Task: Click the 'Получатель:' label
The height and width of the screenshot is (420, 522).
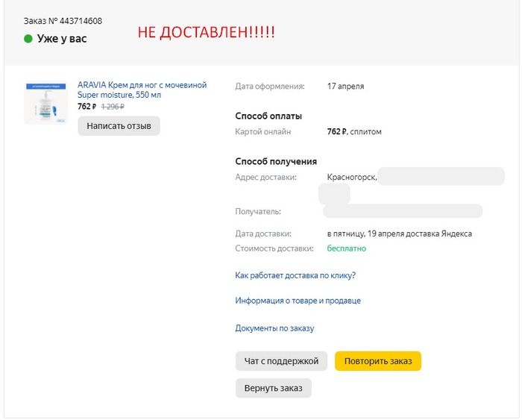Action: pyautogui.click(x=258, y=212)
